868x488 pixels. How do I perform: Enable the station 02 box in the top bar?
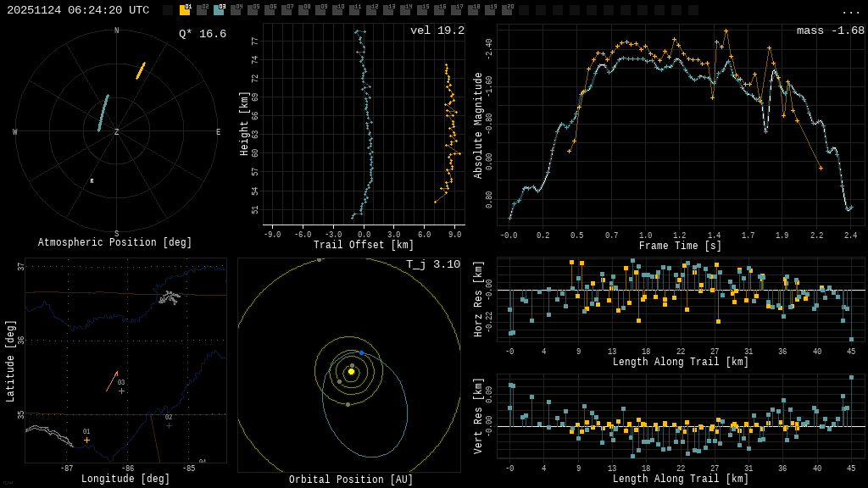202,10
